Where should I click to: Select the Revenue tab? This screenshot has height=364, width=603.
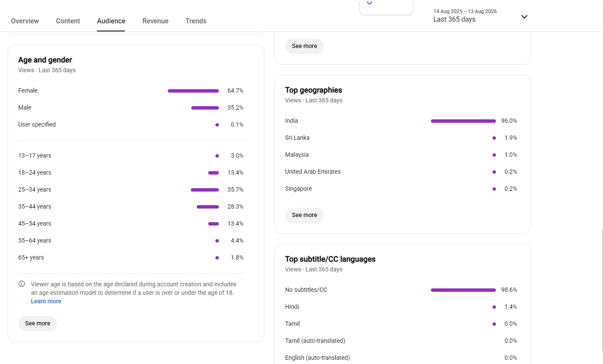coord(156,21)
